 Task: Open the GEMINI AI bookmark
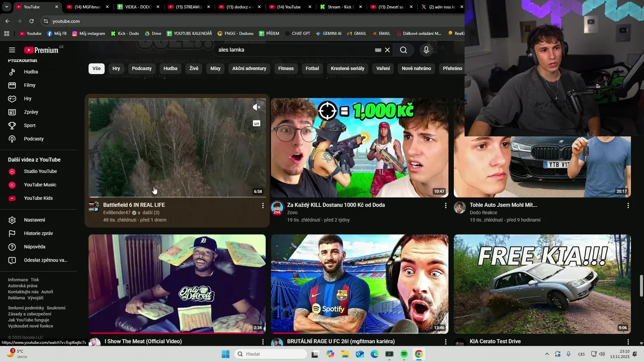[x=329, y=33]
